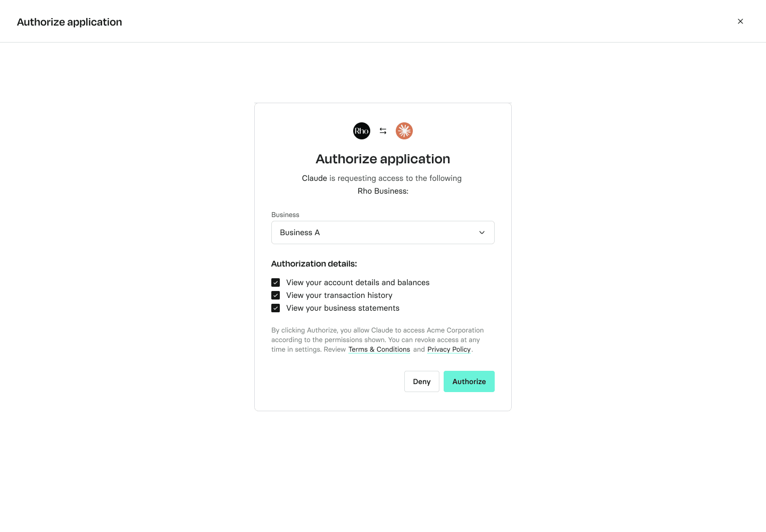The image size is (766, 532).
Task: Uncheck the account details and balances checkbox
Action: pyautogui.click(x=276, y=282)
